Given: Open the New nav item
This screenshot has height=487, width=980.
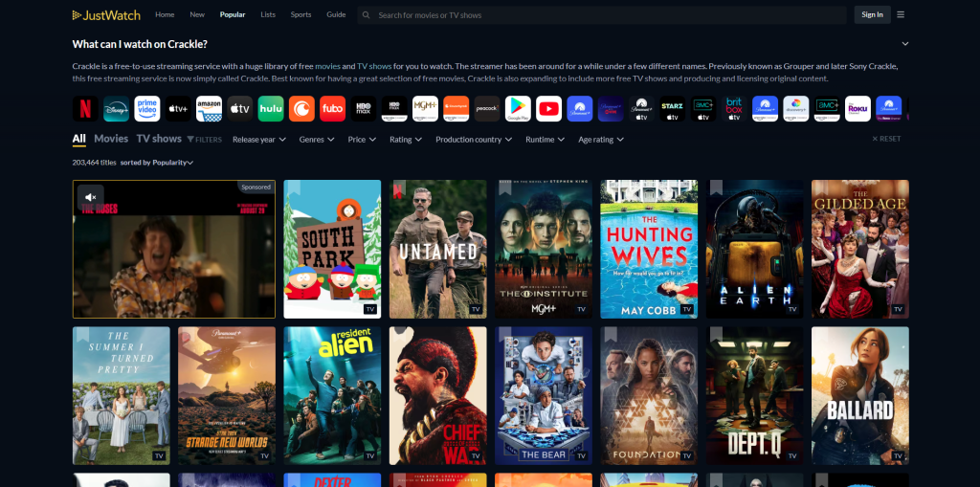Looking at the screenshot, I should 197,14.
